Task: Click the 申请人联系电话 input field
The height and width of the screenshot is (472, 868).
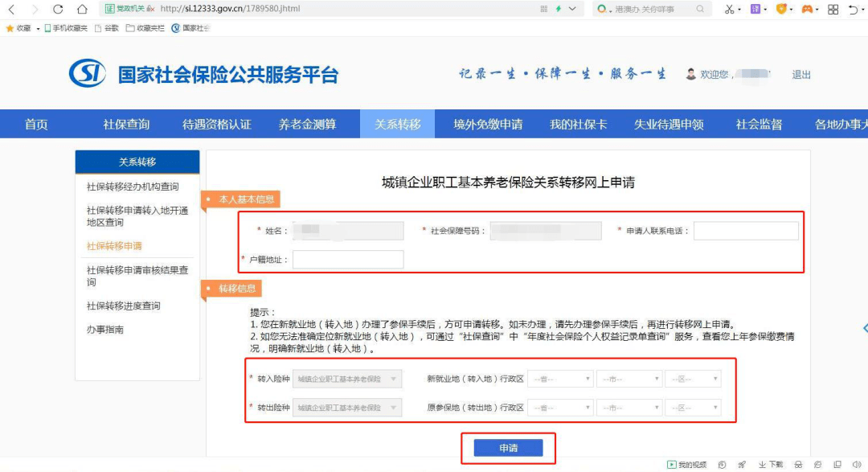Action: (x=746, y=231)
